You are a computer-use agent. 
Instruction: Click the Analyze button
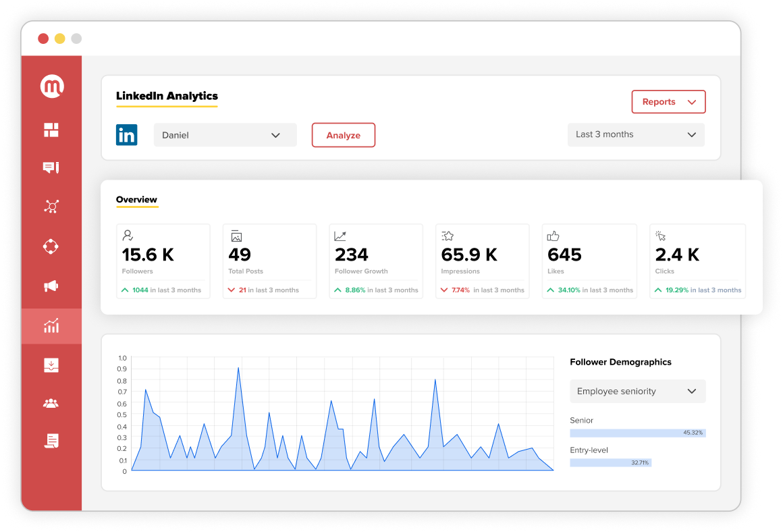click(x=344, y=135)
